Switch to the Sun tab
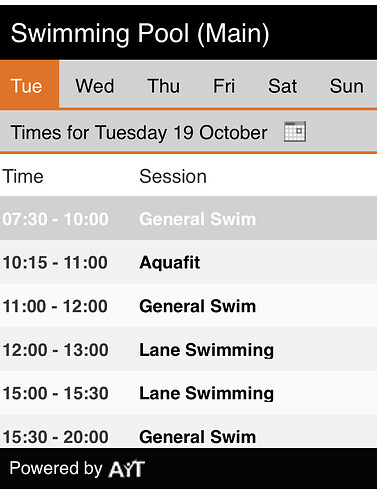Image resolution: width=377 pixels, height=500 pixels. [347, 86]
